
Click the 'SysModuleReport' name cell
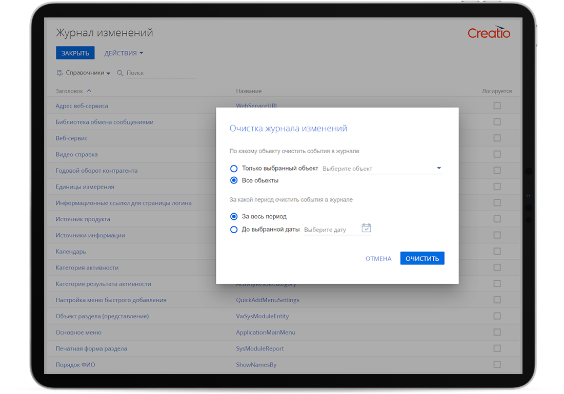point(260,349)
